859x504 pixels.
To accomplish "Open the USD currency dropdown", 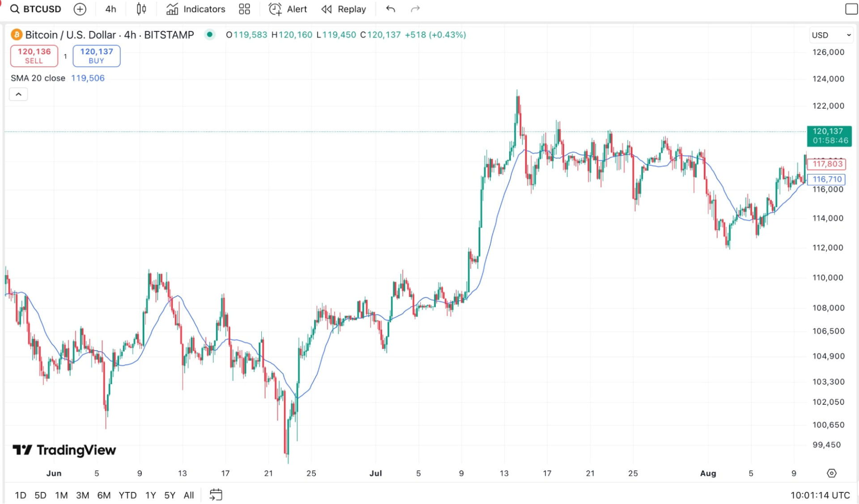I will [831, 35].
